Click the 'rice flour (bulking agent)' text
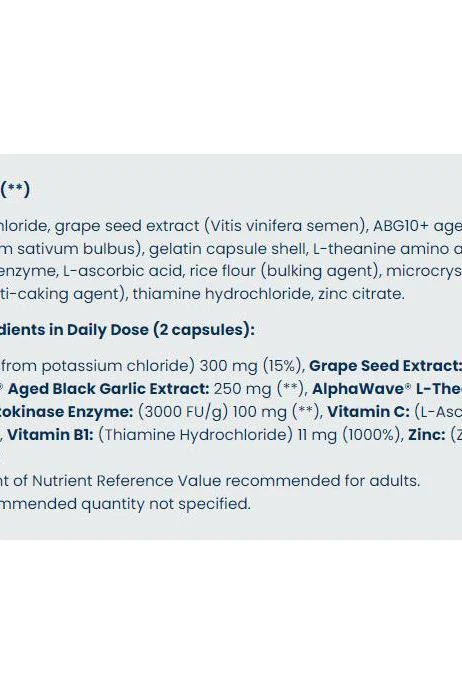 285,271
